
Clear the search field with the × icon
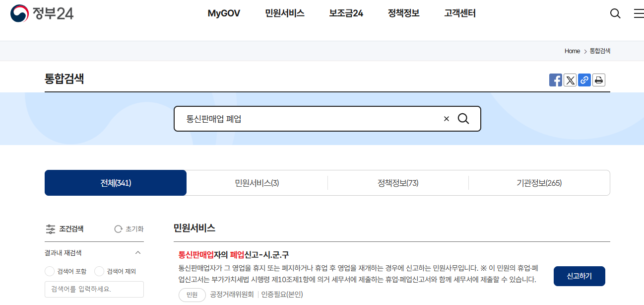click(446, 119)
